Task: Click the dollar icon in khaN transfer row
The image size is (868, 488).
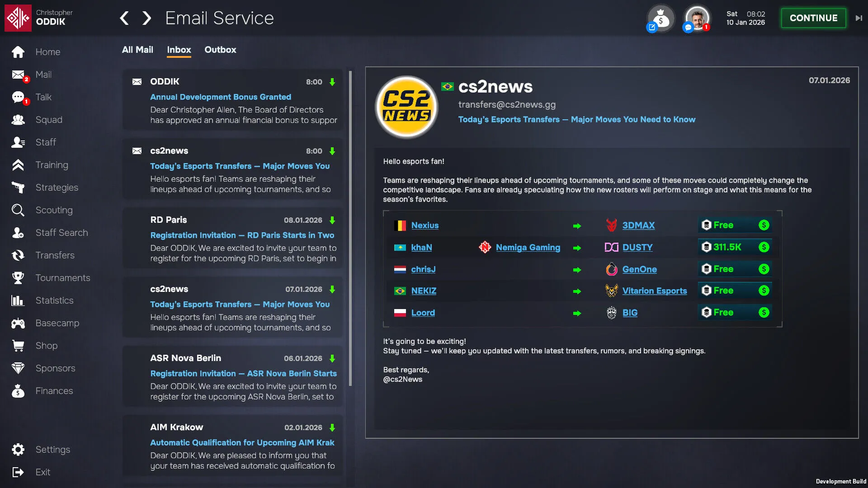Action: [x=764, y=247]
